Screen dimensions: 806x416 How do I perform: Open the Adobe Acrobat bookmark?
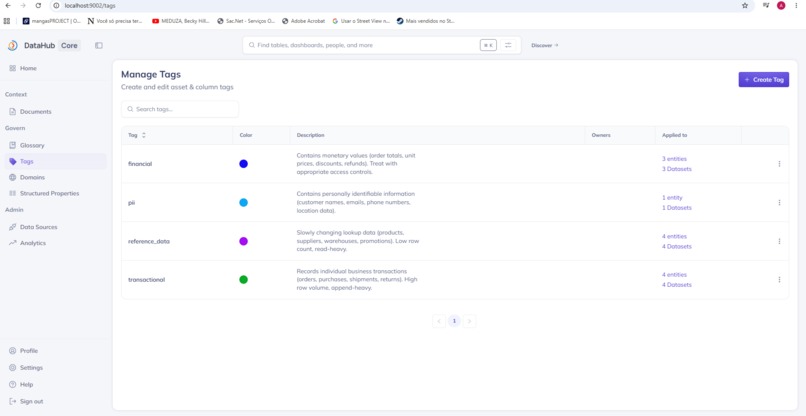tap(303, 21)
